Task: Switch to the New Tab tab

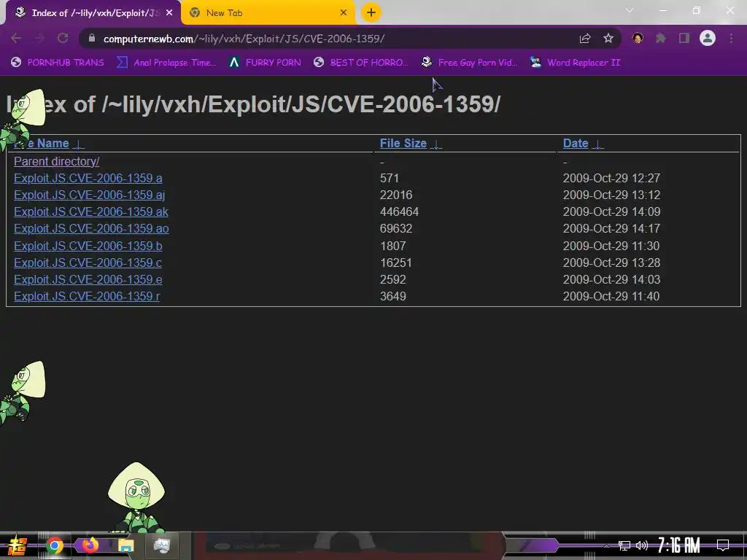Action: pos(268,13)
